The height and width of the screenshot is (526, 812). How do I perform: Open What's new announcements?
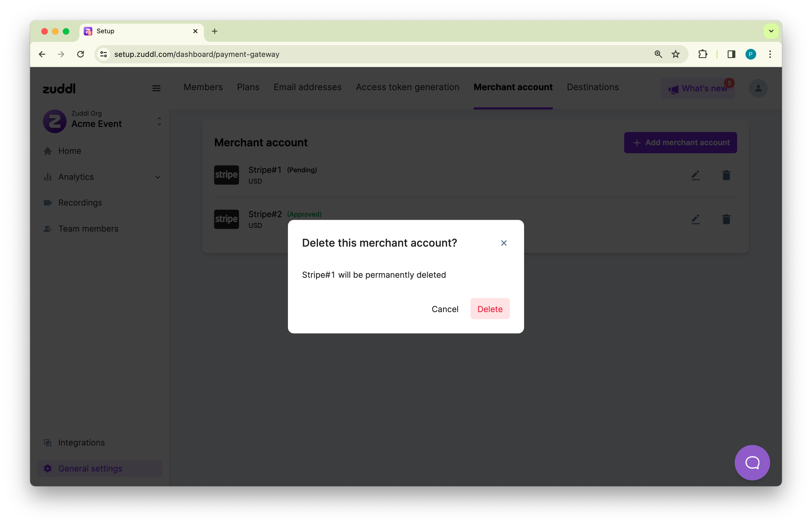[x=697, y=88]
